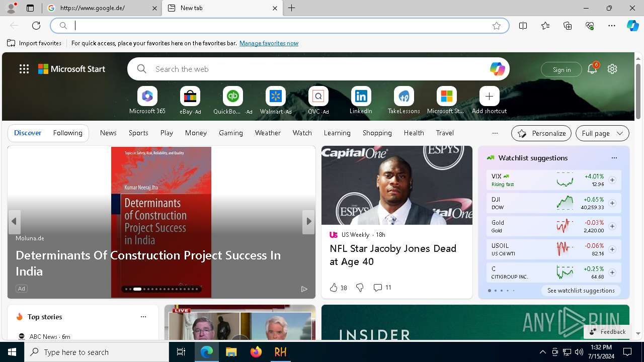Viewport: 644px width, 362px height.
Task: Add Gold to watchlist
Action: click(612, 226)
